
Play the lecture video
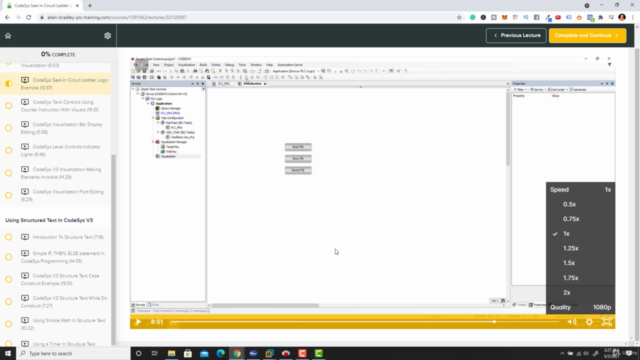coord(138,322)
